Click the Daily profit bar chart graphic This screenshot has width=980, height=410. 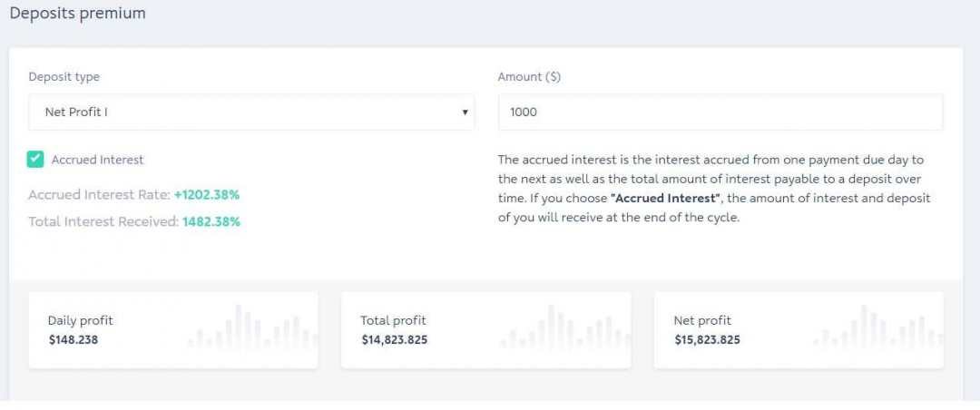click(x=252, y=327)
